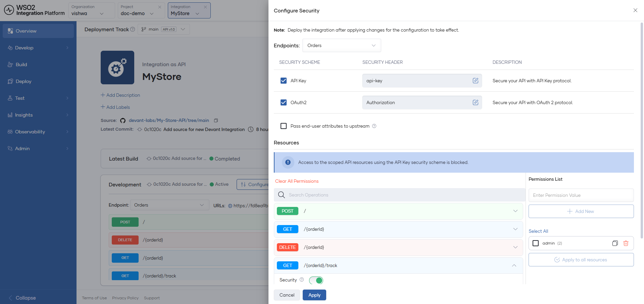
Task: Edit the api-key security header
Action: [x=476, y=81]
